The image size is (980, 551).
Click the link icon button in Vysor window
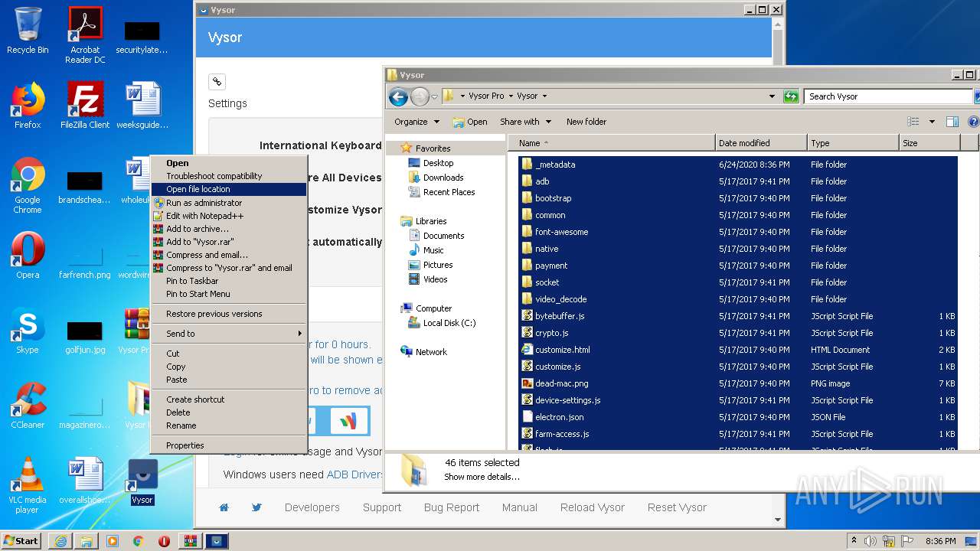click(x=217, y=81)
